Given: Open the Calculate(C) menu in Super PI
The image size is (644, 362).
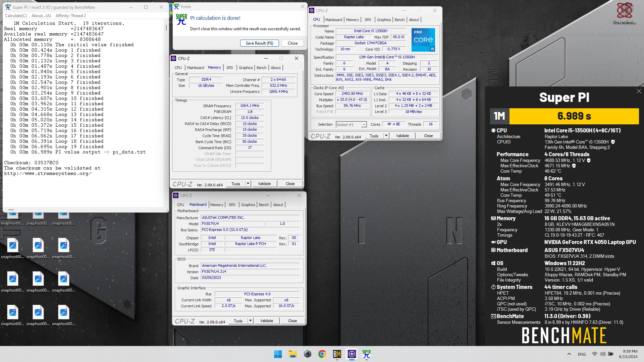Looking at the screenshot, I should point(16,16).
